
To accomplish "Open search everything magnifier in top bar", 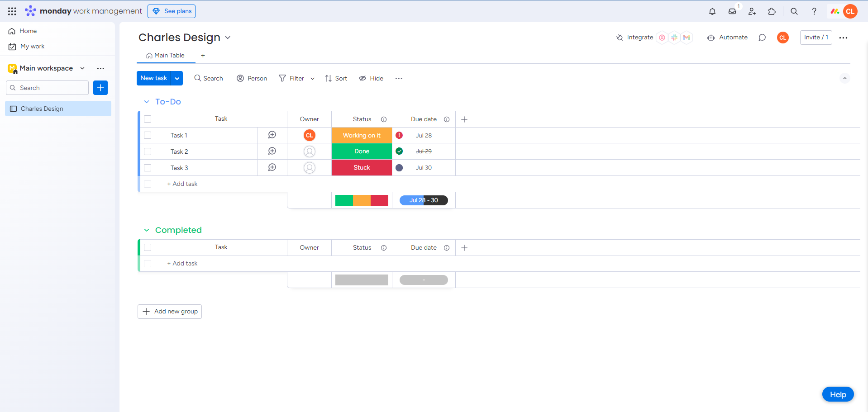I will 794,11.
